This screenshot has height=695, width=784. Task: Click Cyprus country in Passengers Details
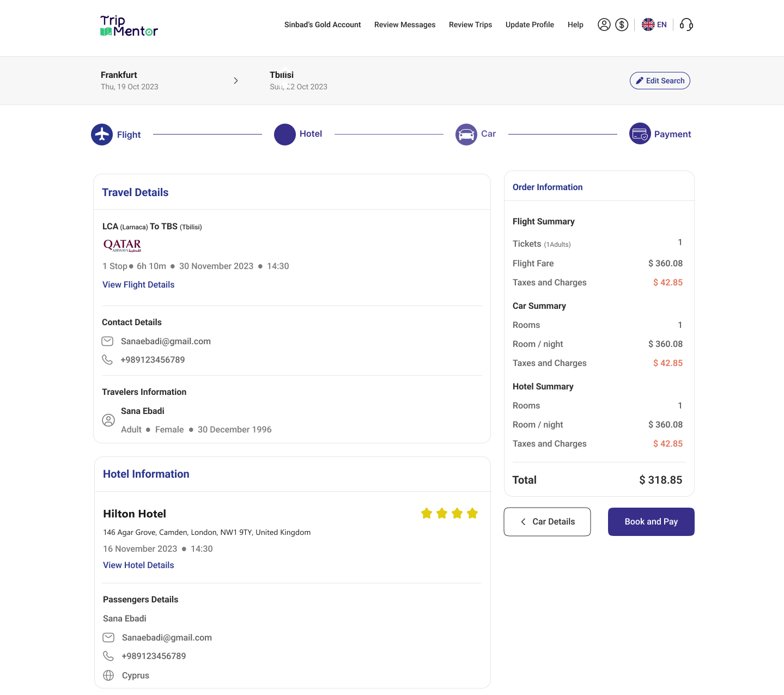click(x=136, y=675)
